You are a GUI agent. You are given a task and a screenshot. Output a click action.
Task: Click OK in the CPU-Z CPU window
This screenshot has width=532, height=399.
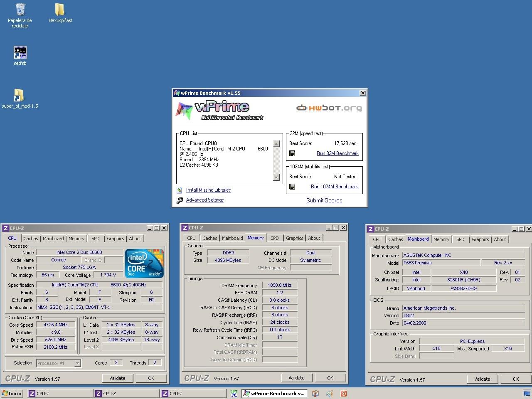tap(151, 378)
